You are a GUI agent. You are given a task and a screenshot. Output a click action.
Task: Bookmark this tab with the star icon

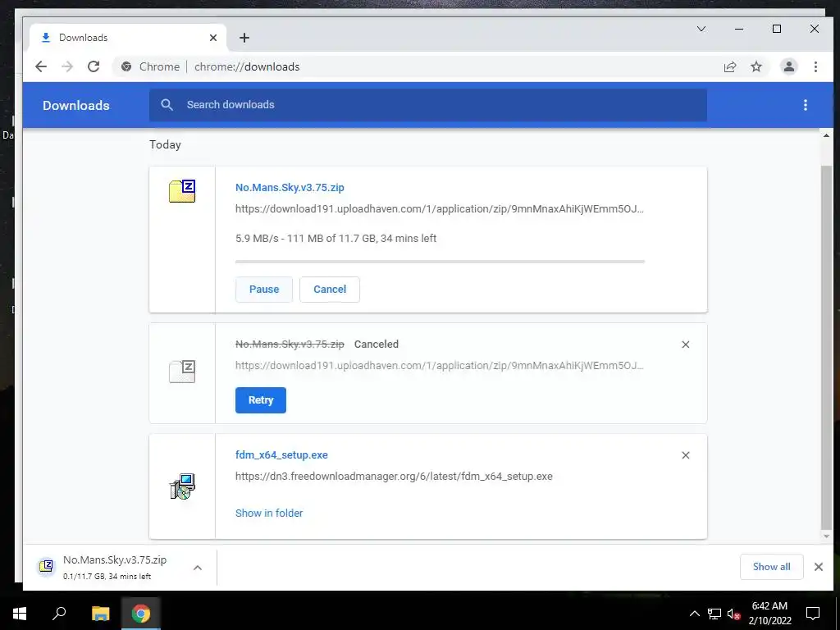pyautogui.click(x=756, y=67)
